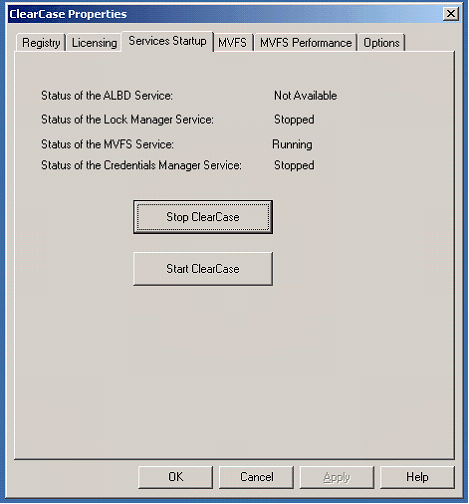Click the MVFS Service status label
Image resolution: width=469 pixels, height=504 pixels.
click(x=107, y=144)
